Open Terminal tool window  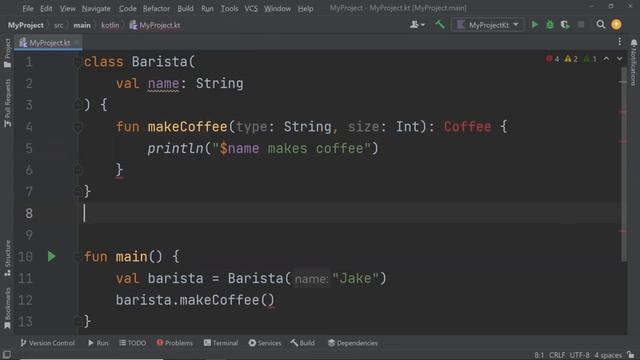click(x=221, y=343)
